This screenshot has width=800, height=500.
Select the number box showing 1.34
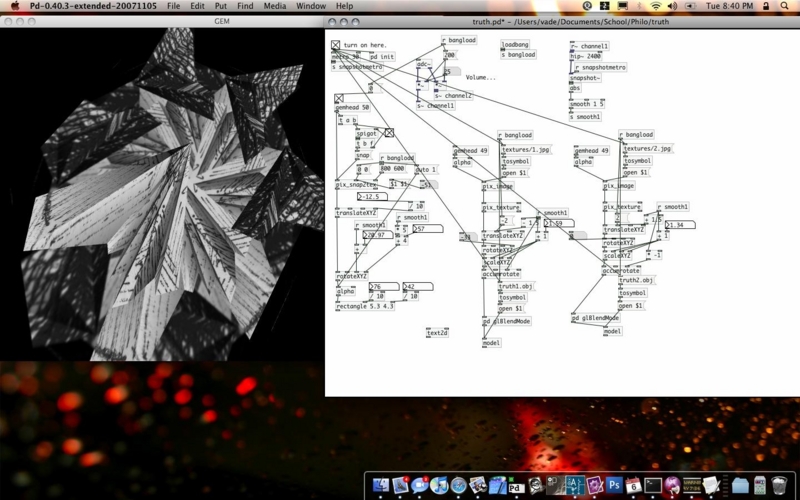click(680, 225)
